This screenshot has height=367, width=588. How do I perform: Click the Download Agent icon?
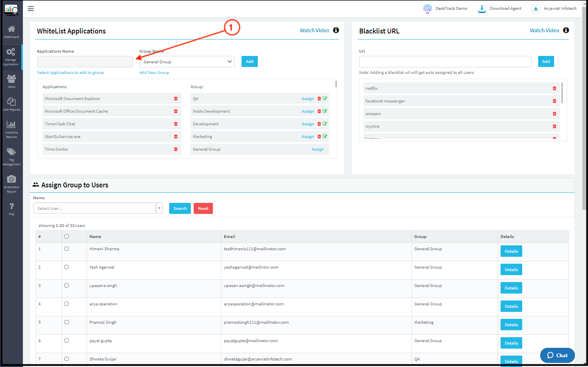pyautogui.click(x=482, y=9)
